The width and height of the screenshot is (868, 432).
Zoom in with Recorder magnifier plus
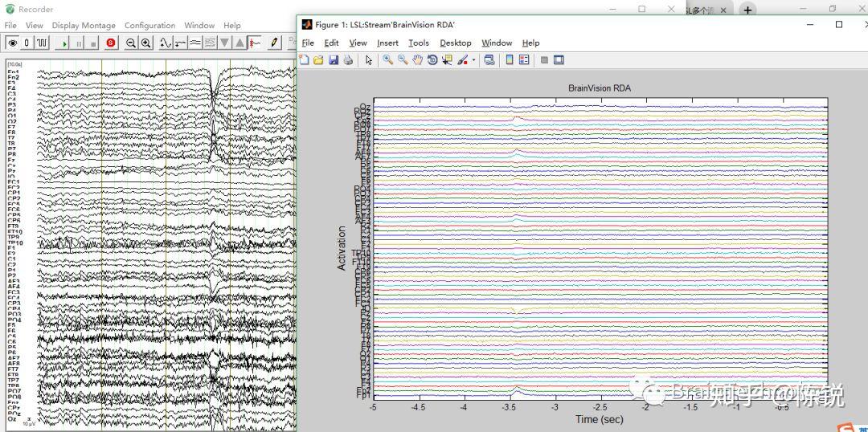pos(146,43)
